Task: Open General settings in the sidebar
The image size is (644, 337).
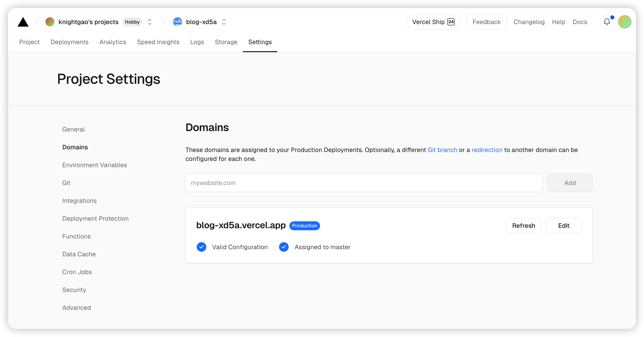Action: [x=73, y=129]
